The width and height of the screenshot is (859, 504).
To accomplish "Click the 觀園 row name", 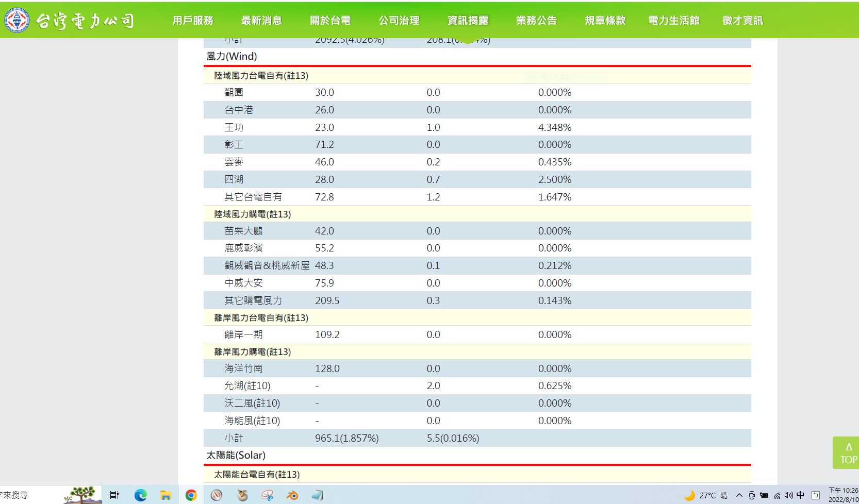I will pyautogui.click(x=234, y=92).
